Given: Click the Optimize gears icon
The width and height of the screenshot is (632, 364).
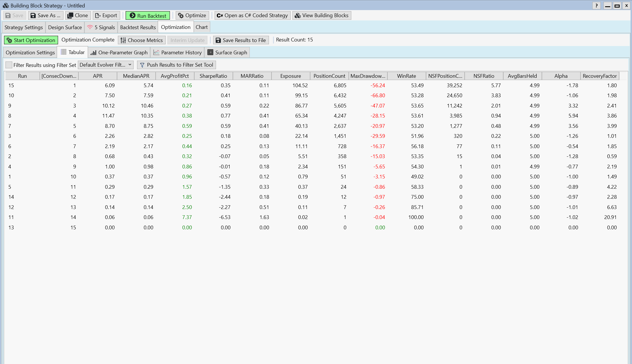Looking at the screenshot, I should coord(181,15).
